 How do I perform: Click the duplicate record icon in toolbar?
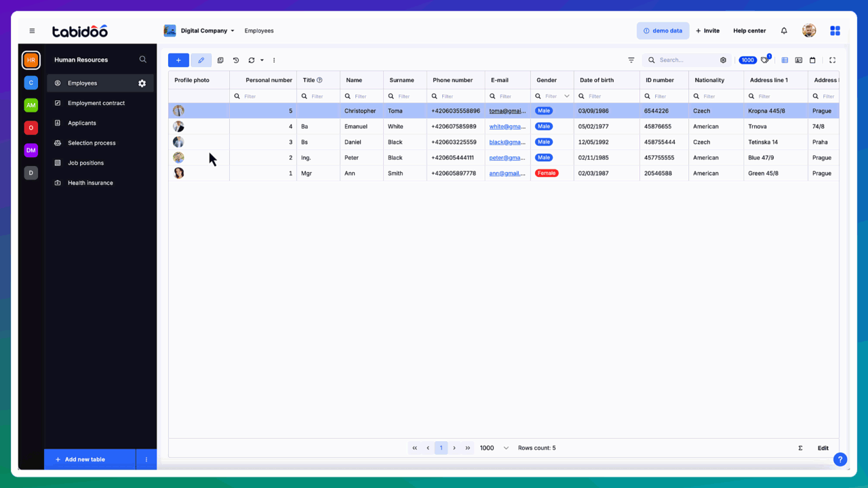tap(220, 60)
